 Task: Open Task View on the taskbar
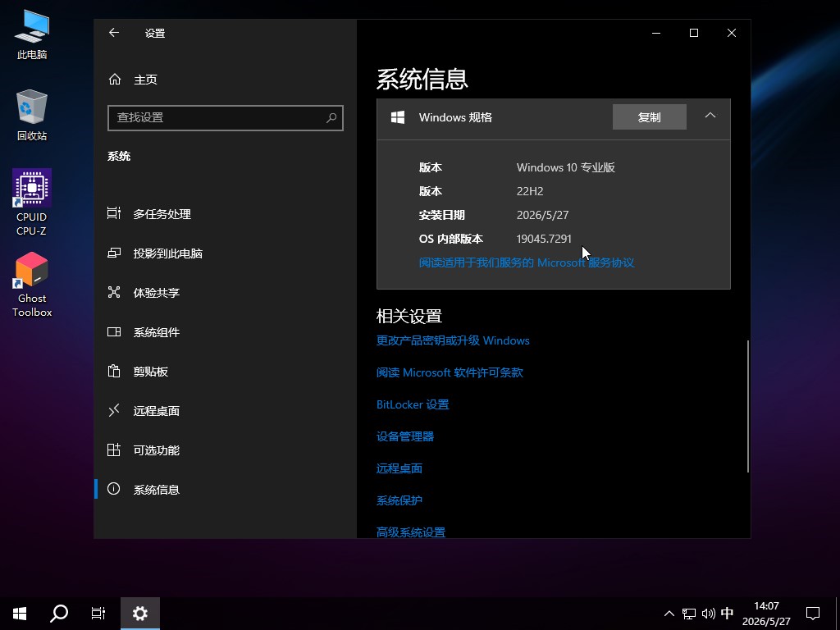click(98, 614)
